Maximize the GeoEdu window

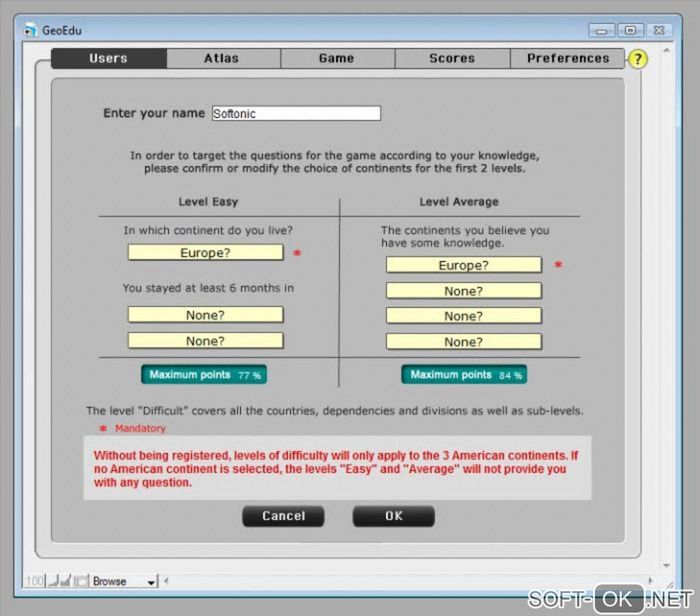point(630,30)
